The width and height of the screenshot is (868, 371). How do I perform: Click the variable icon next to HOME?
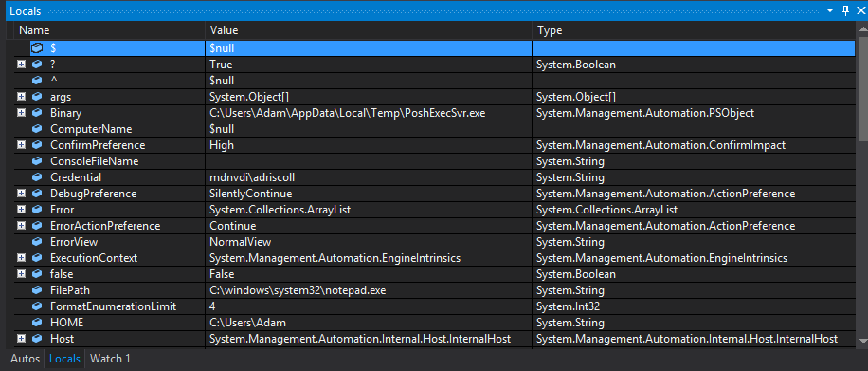click(37, 323)
